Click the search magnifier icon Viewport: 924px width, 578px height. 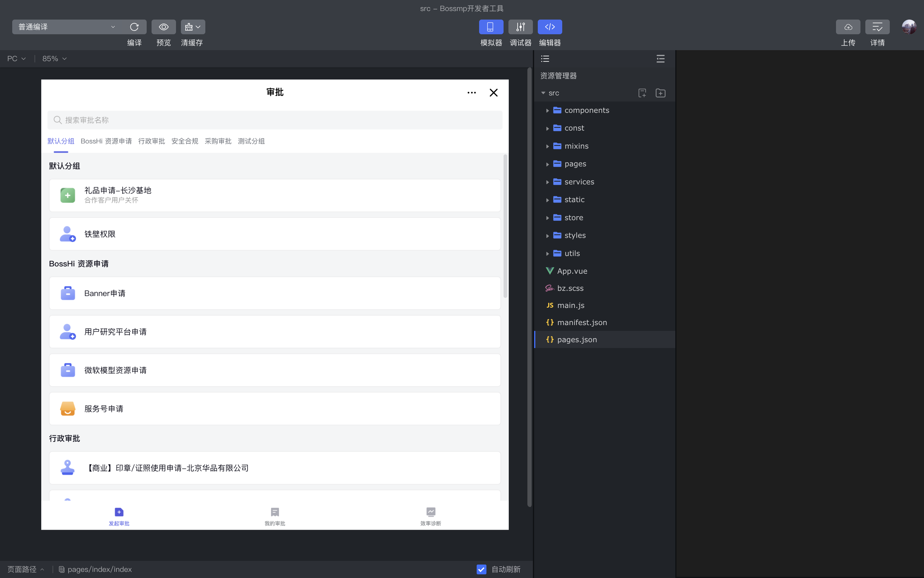[x=57, y=120]
